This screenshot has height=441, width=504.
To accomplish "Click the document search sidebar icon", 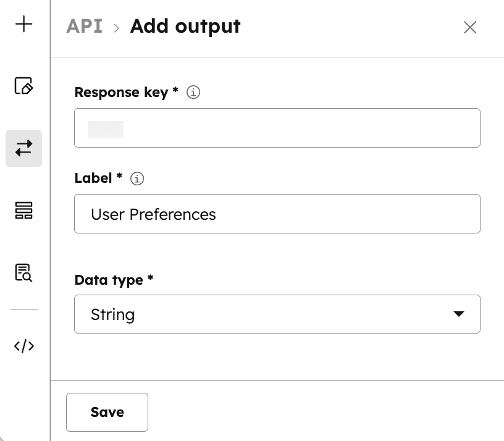I will click(x=23, y=272).
